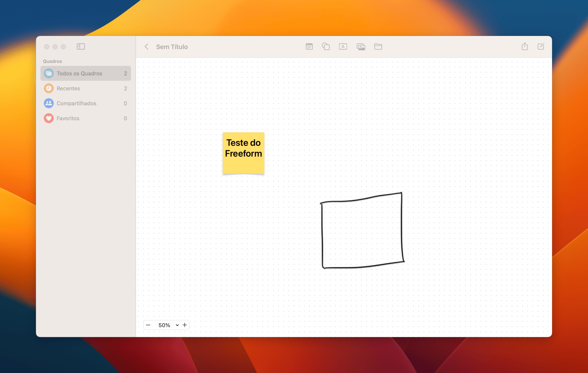Click the Sem Título board title

pyautogui.click(x=172, y=47)
